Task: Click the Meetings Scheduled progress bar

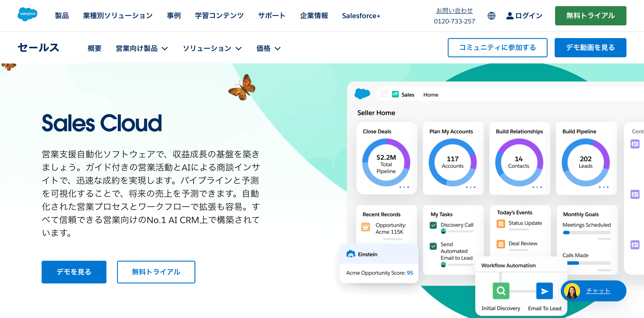Action: click(x=587, y=233)
